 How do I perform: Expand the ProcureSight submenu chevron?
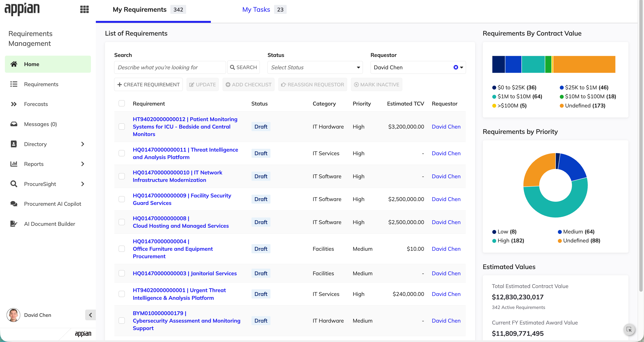pyautogui.click(x=83, y=184)
